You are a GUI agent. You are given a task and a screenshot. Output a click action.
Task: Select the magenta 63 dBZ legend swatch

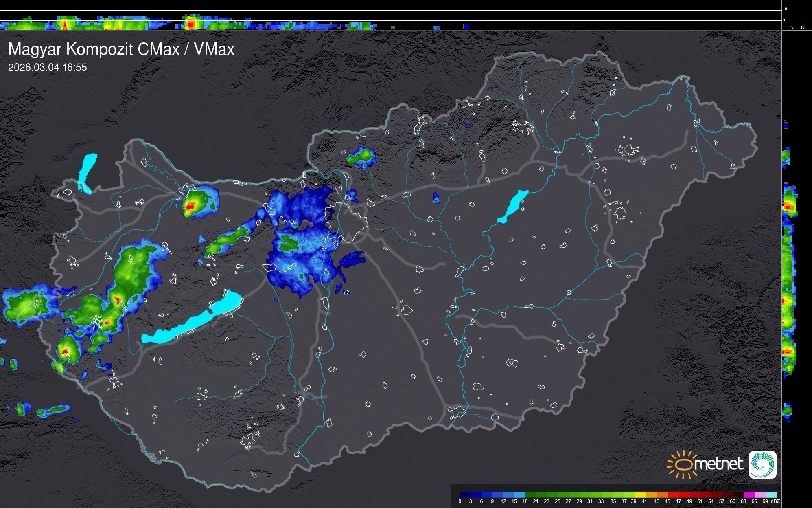pos(749,495)
